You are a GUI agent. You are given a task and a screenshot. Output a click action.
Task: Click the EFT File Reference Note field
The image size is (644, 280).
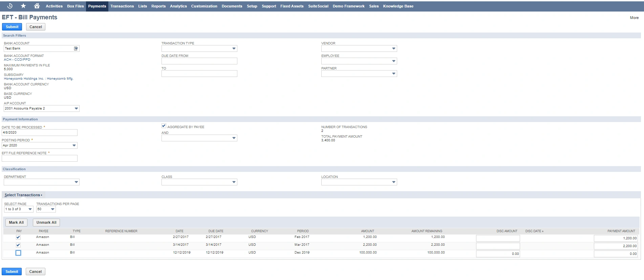coord(40,158)
